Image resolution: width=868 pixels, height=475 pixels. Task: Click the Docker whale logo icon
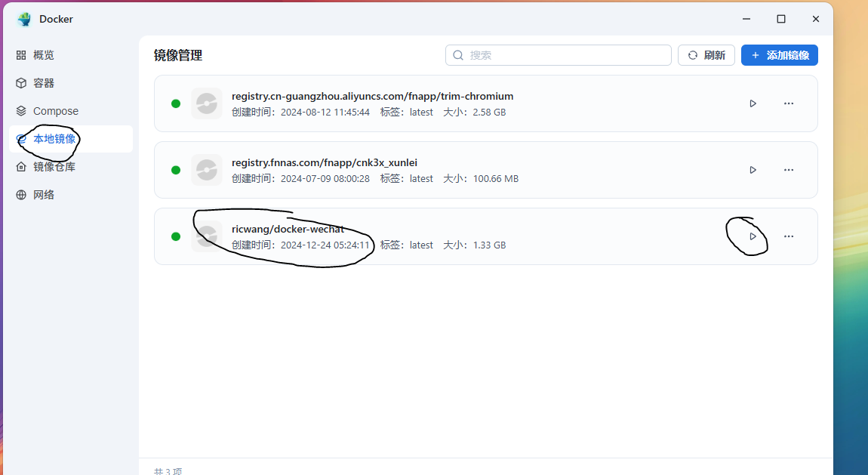(x=24, y=19)
